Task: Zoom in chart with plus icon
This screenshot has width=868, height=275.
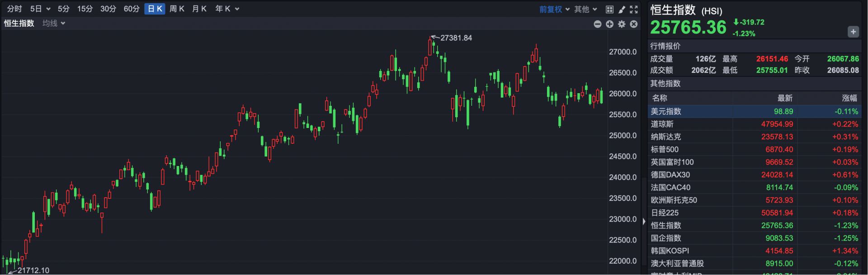Action: [x=609, y=24]
